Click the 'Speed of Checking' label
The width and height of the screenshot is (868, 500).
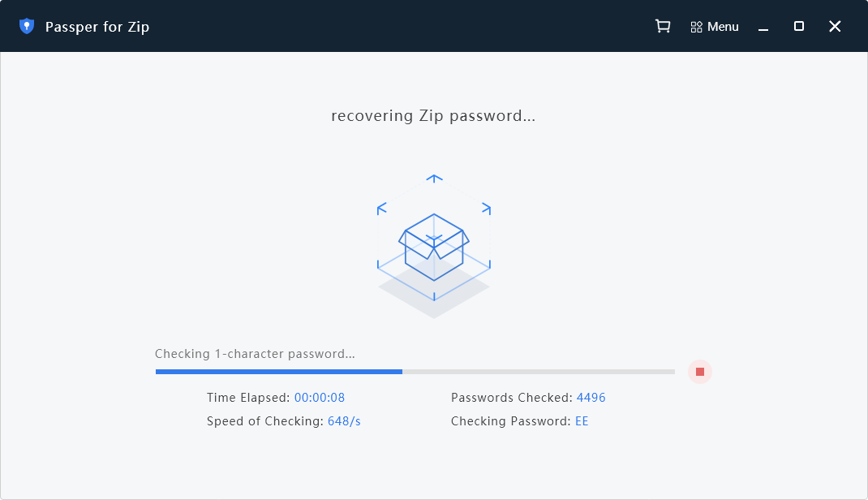click(x=265, y=421)
